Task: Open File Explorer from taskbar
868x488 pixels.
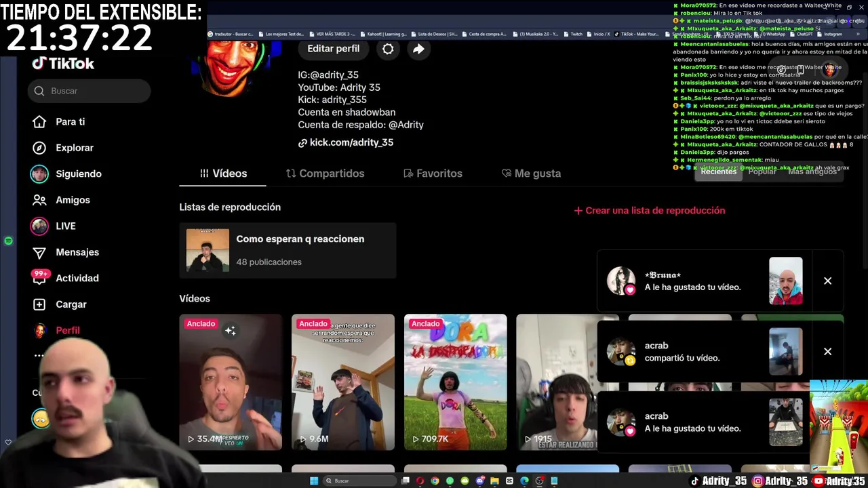Action: point(494,481)
